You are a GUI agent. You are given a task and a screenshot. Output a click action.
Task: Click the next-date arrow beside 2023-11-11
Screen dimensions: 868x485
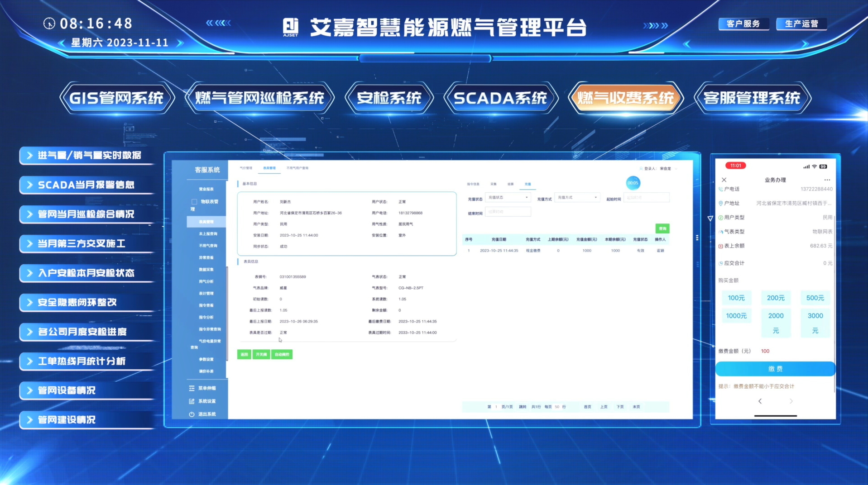[180, 43]
